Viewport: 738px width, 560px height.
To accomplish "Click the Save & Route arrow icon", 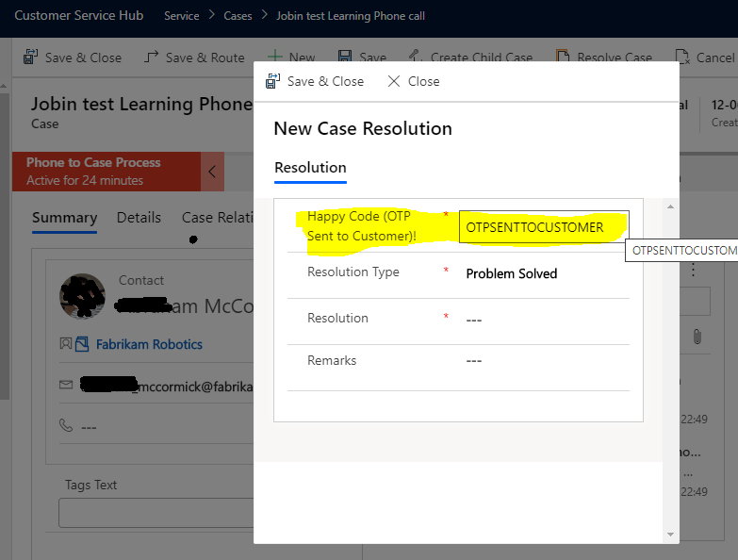I will [151, 58].
